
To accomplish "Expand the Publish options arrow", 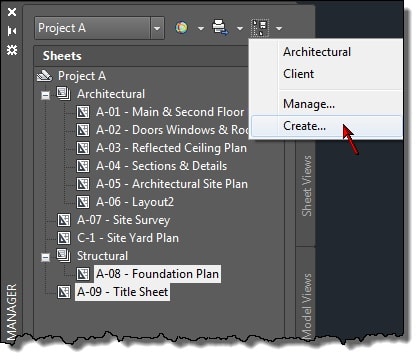I will pyautogui.click(x=201, y=29).
